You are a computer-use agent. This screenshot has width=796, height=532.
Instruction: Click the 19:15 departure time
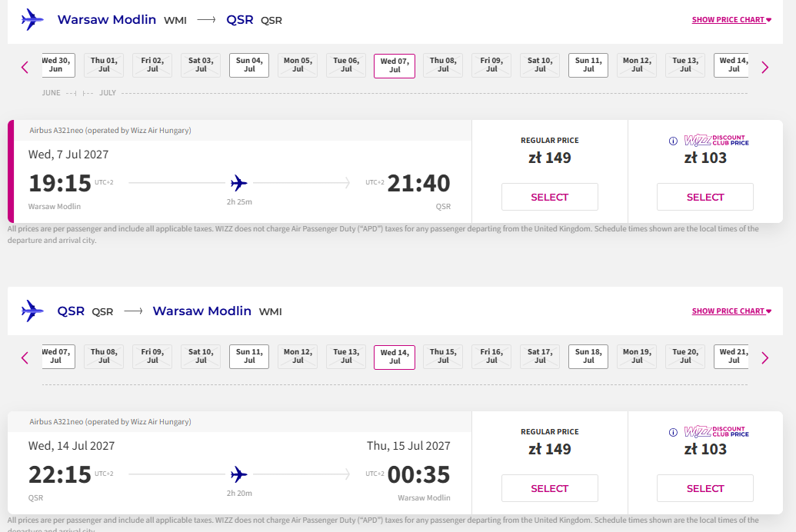click(x=60, y=183)
